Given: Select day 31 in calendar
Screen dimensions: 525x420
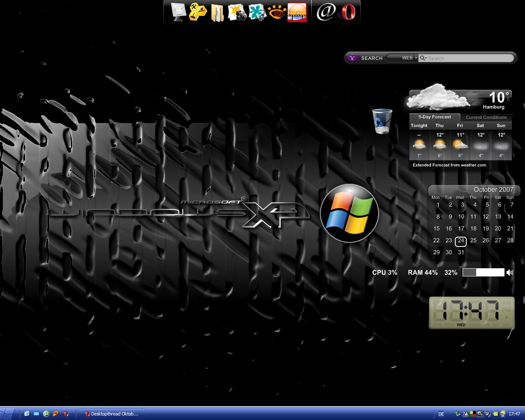Looking at the screenshot, I should tap(461, 252).
